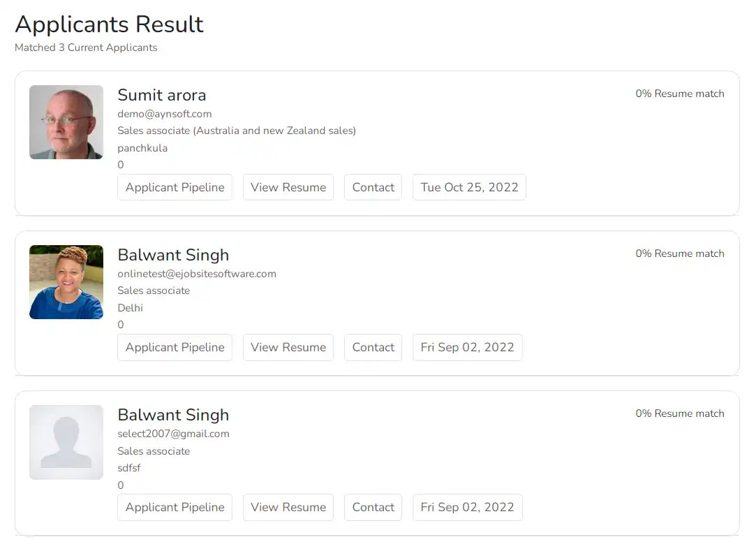Contact the Delhi-based Balwant Singh
This screenshot has width=756, height=551.
373,347
